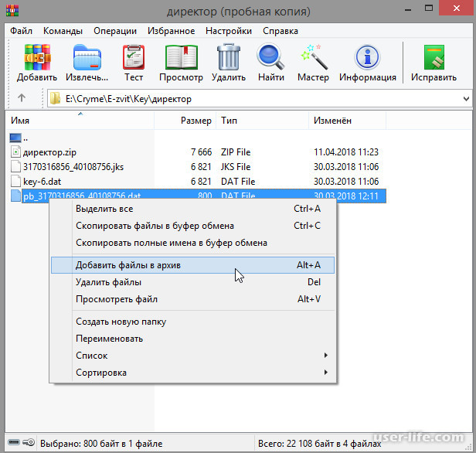Click the folder icon in address bar
The width and height of the screenshot is (476, 453).
pyautogui.click(x=56, y=99)
